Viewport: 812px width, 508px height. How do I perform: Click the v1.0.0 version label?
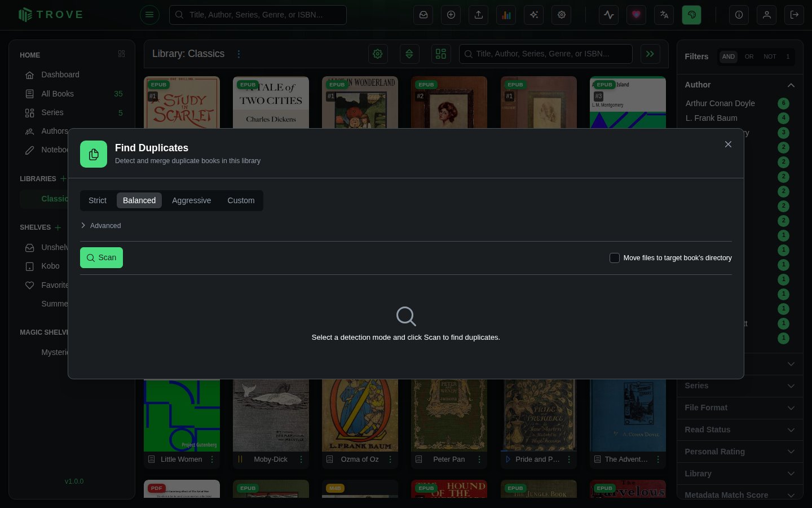coord(74,481)
